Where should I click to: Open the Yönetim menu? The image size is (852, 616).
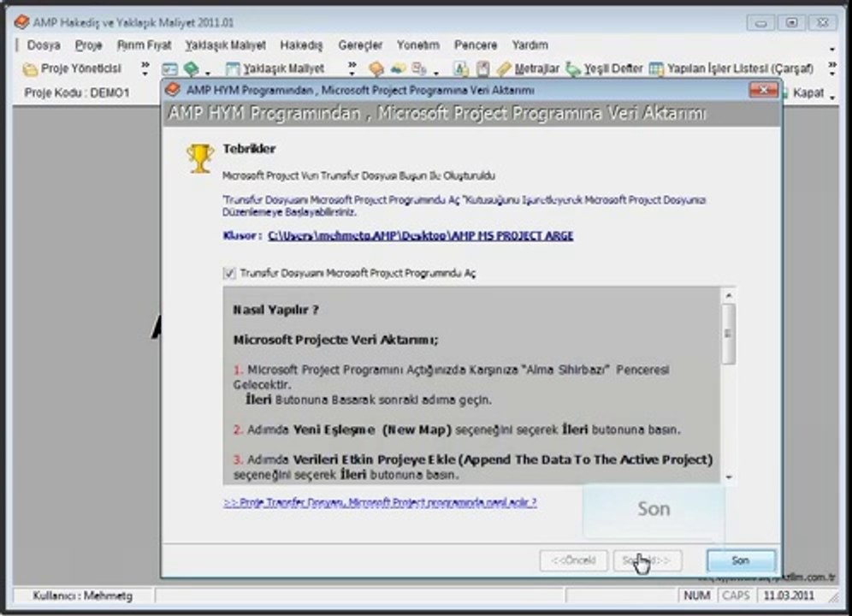417,45
